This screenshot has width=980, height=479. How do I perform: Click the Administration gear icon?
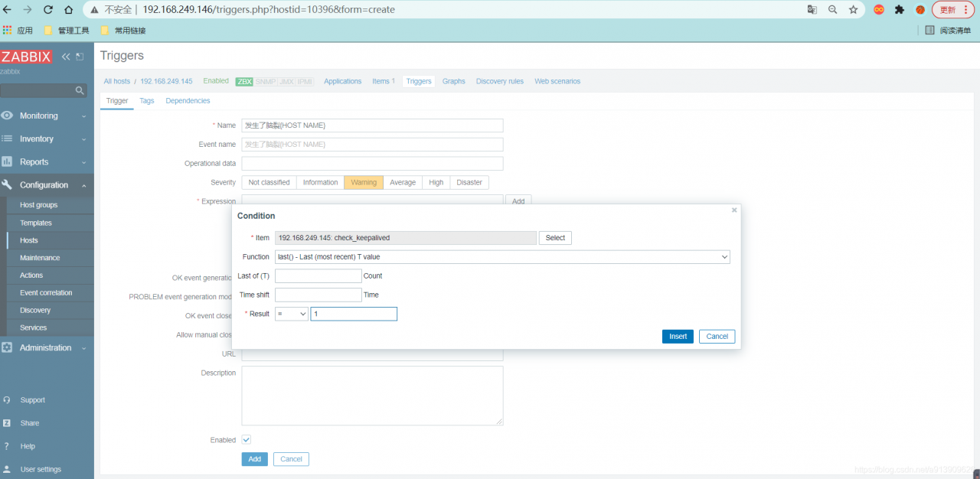click(7, 347)
